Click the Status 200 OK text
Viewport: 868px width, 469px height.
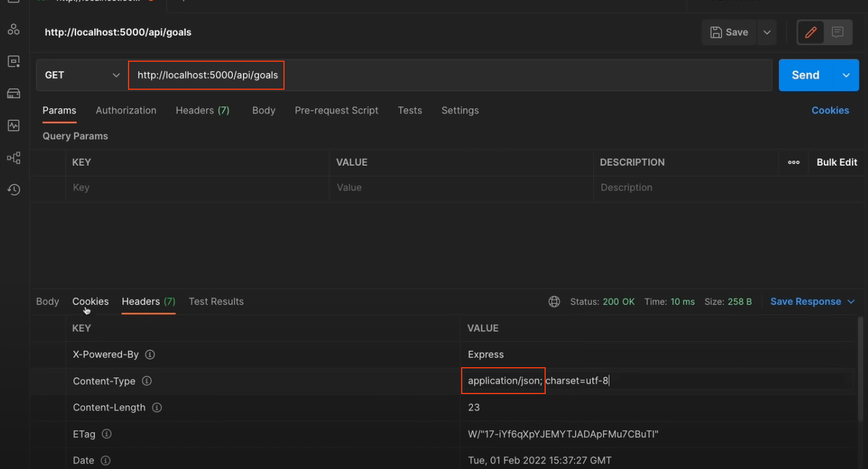click(602, 301)
